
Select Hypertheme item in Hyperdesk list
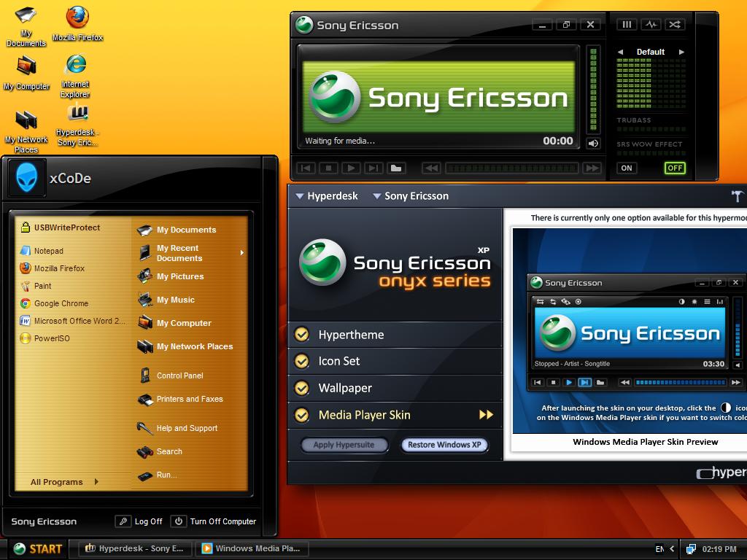(x=395, y=335)
